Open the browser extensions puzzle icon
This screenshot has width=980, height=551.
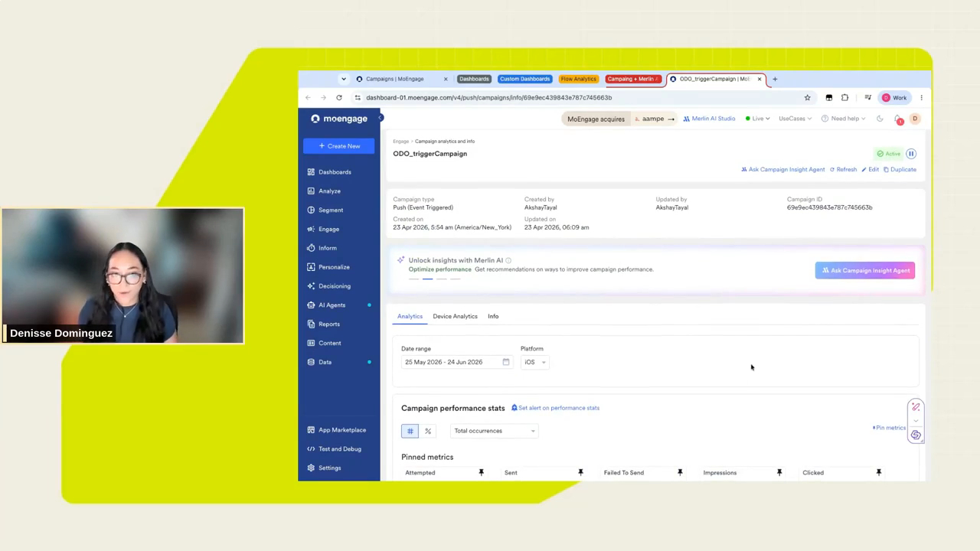point(844,98)
